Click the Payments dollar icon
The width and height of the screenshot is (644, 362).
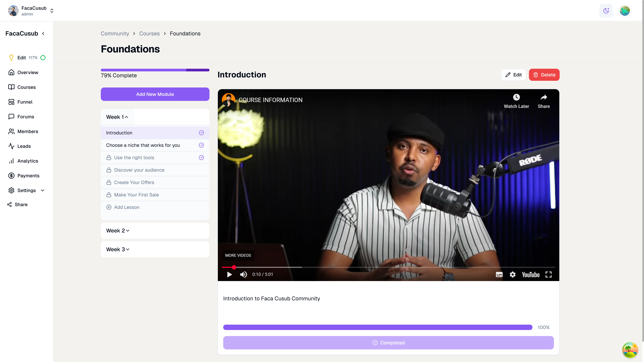pyautogui.click(x=11, y=176)
